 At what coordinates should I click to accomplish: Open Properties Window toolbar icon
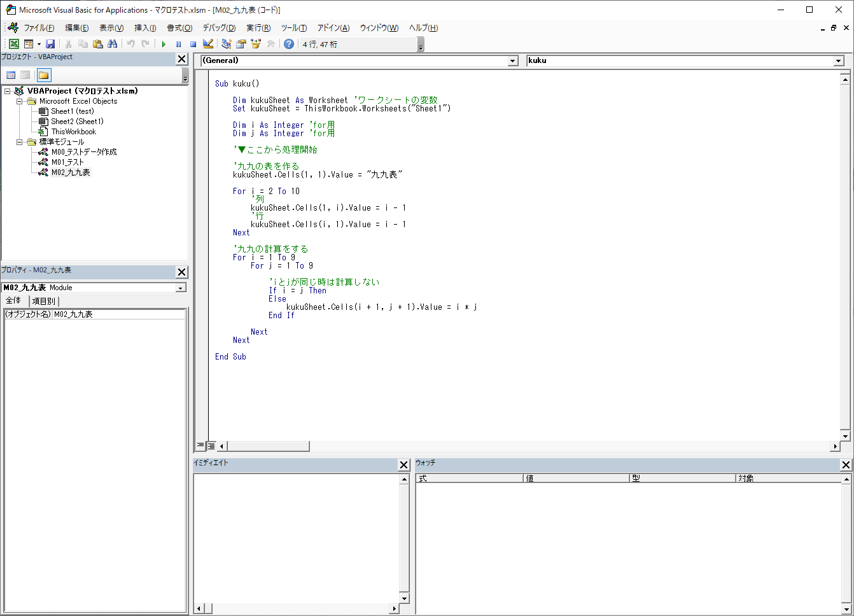[x=241, y=44]
